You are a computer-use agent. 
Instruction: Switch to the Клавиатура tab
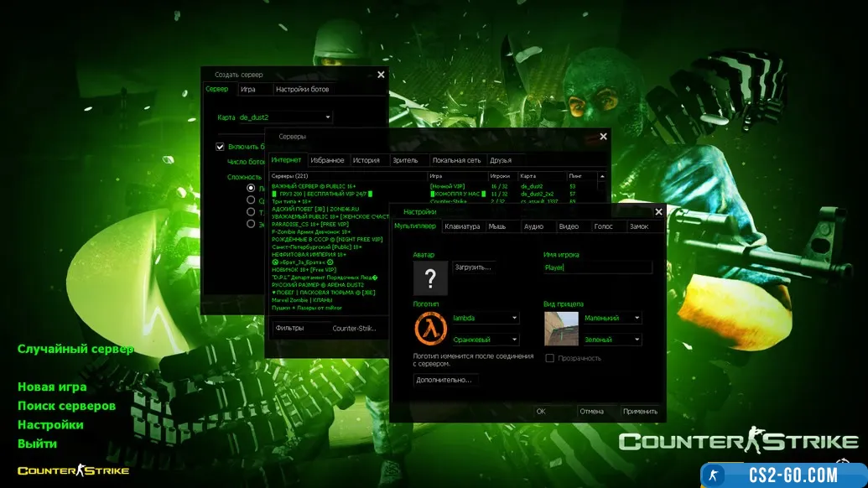click(462, 226)
